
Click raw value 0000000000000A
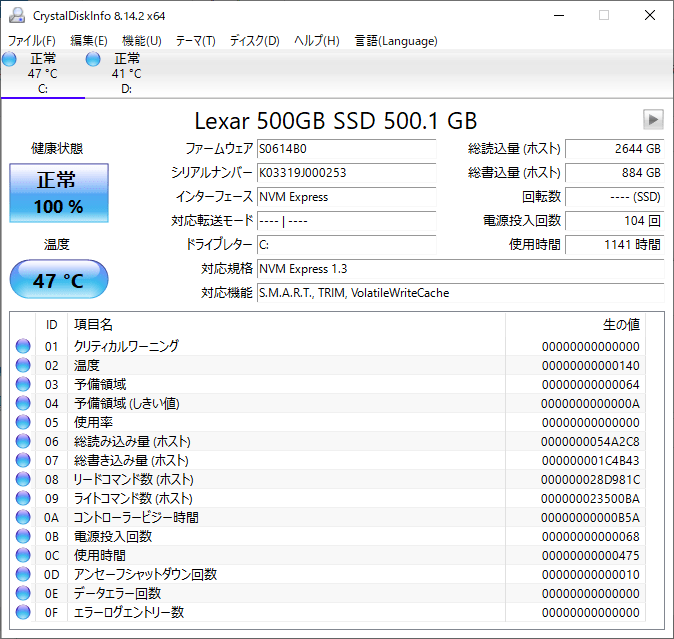(x=591, y=404)
